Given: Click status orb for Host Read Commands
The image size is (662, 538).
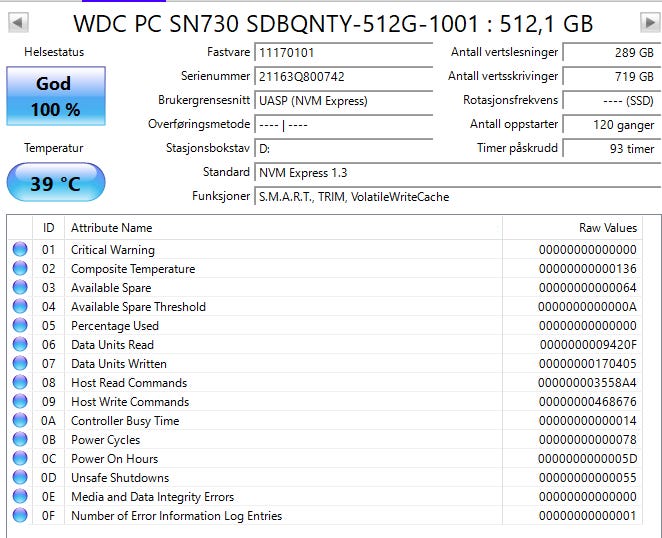Looking at the screenshot, I should (x=20, y=382).
